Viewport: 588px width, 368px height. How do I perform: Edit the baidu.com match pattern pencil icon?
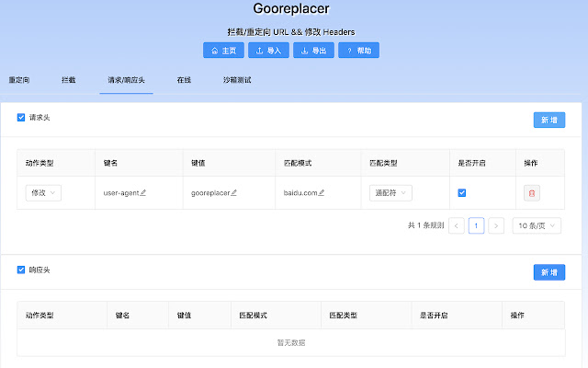click(321, 193)
